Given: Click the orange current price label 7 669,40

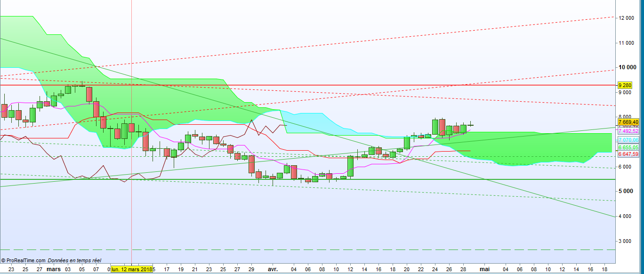Looking at the screenshot, I should tap(628, 122).
